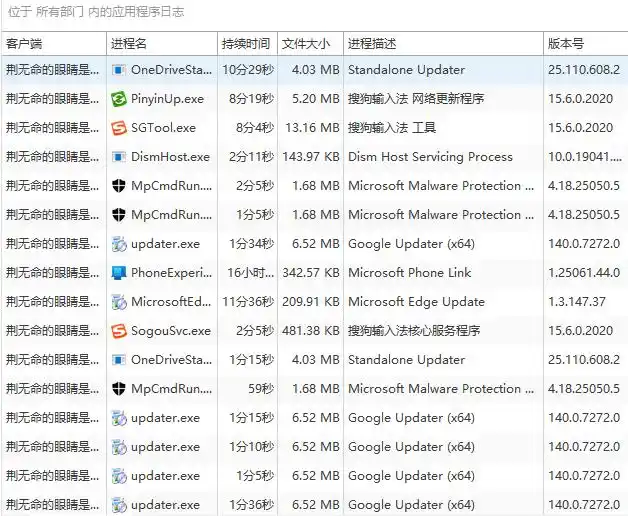Click the Microsoft Edge Update installer icon
This screenshot has height=516, width=628.
coord(119,302)
